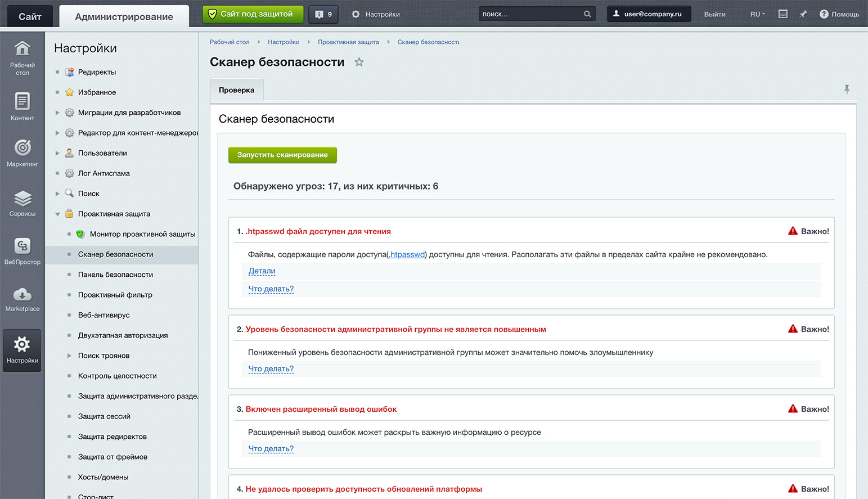
Task: Open the Marketplace sidebar section
Action: tap(22, 299)
